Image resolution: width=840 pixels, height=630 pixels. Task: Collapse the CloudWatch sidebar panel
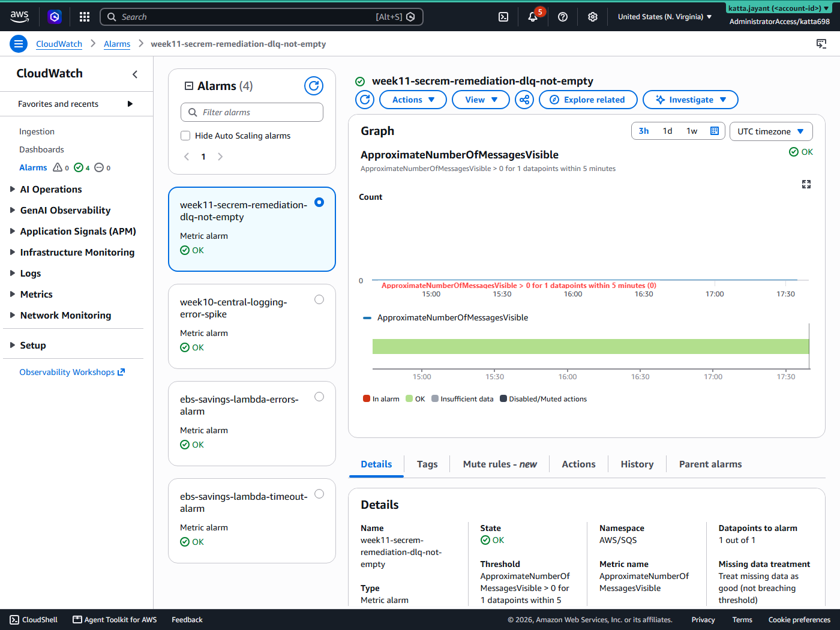135,74
